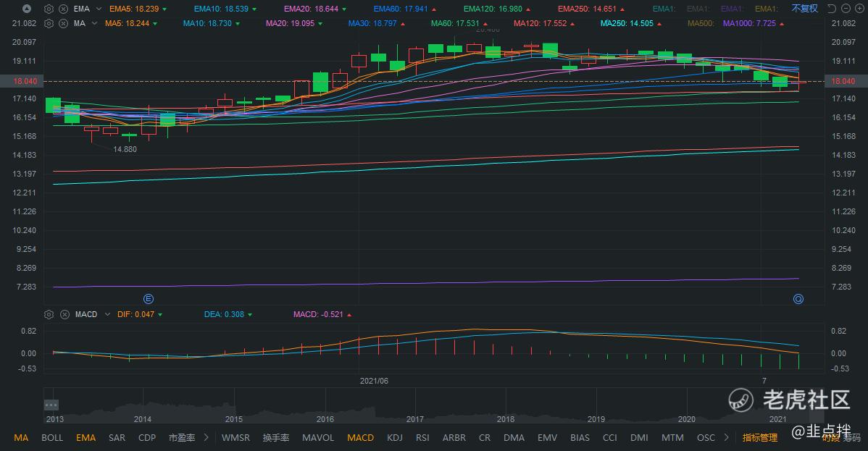Click the EMA10: 18.539 value label
Viewport: 868px width, 451px height.
[x=221, y=9]
